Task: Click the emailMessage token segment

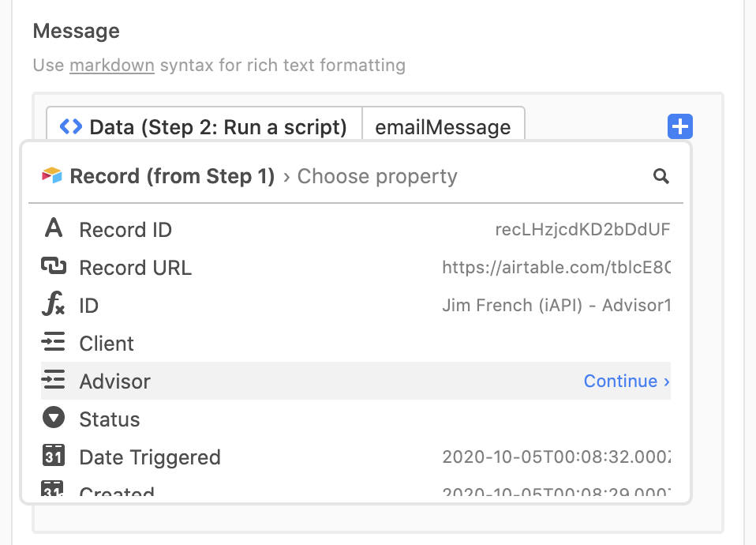Action: 443,127
